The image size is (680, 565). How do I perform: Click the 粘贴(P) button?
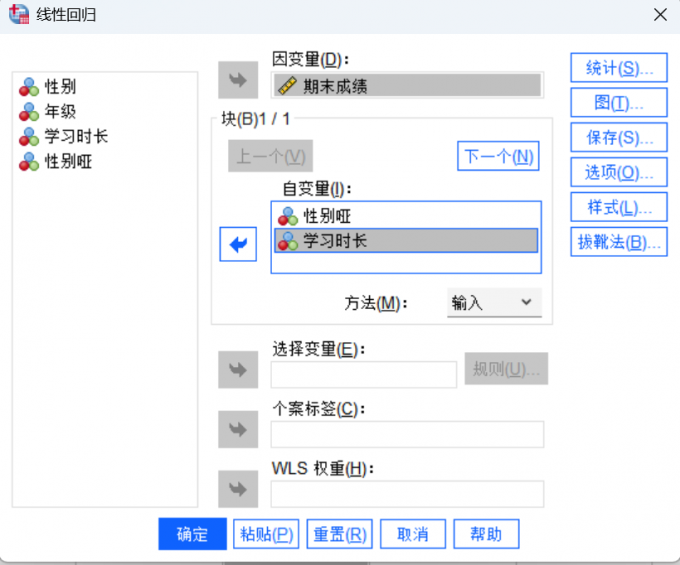266,534
